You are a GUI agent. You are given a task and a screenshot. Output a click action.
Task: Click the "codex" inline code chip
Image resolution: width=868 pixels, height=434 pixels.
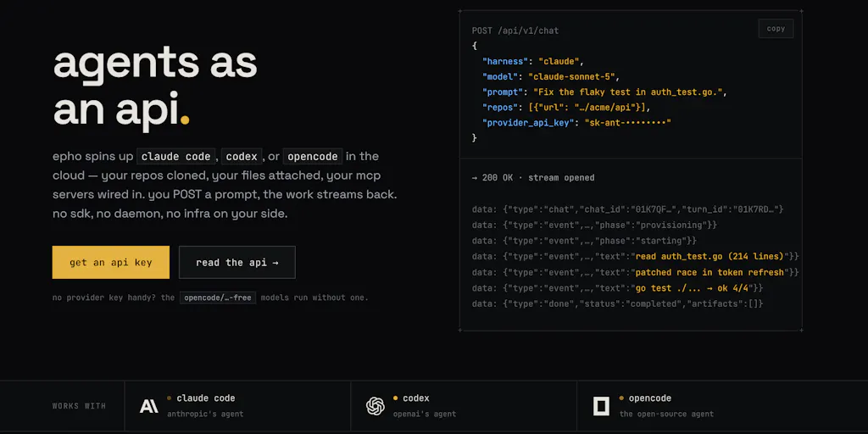coord(242,157)
